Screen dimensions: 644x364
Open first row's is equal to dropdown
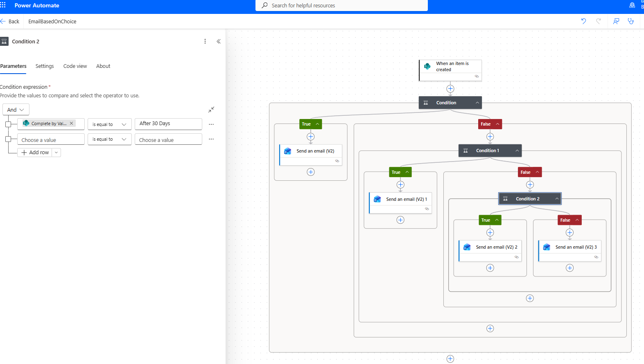109,124
